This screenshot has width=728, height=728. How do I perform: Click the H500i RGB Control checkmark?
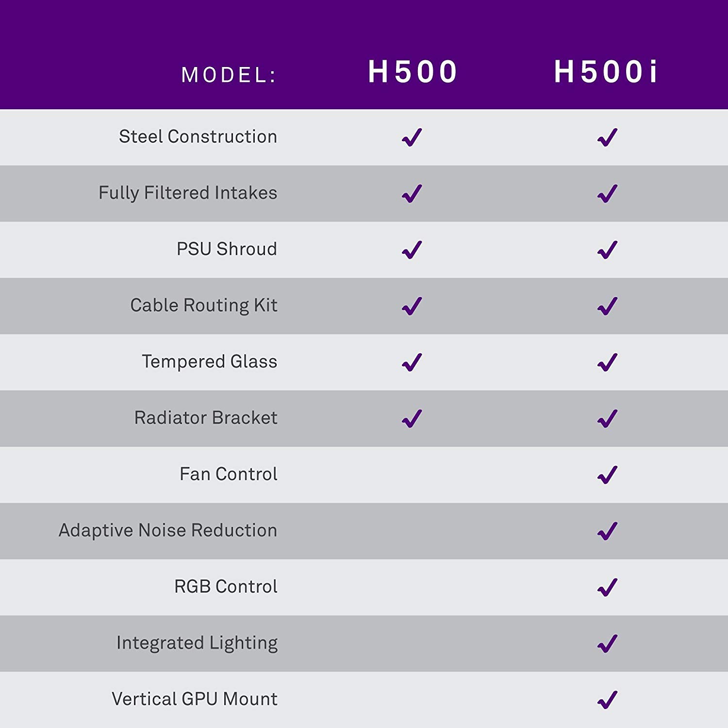click(607, 588)
